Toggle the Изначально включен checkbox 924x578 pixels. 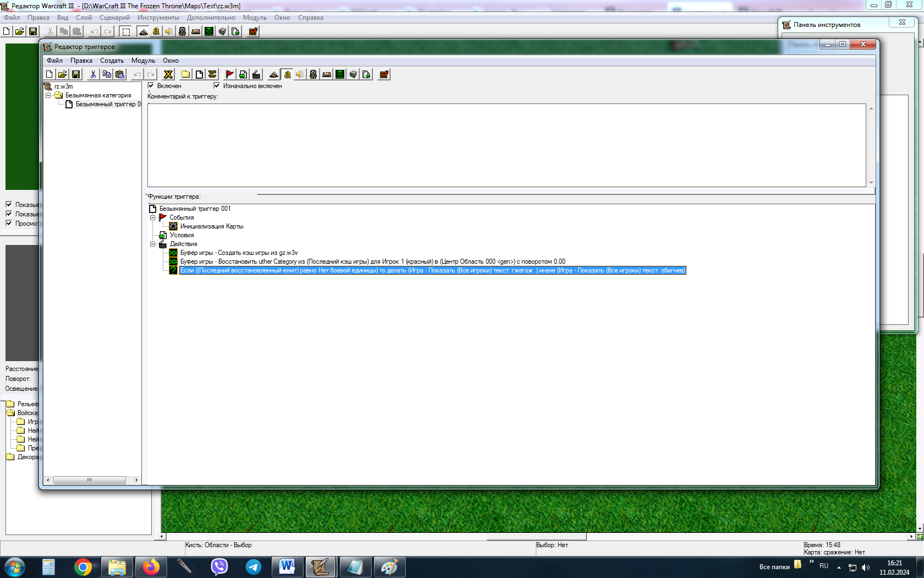coord(217,85)
